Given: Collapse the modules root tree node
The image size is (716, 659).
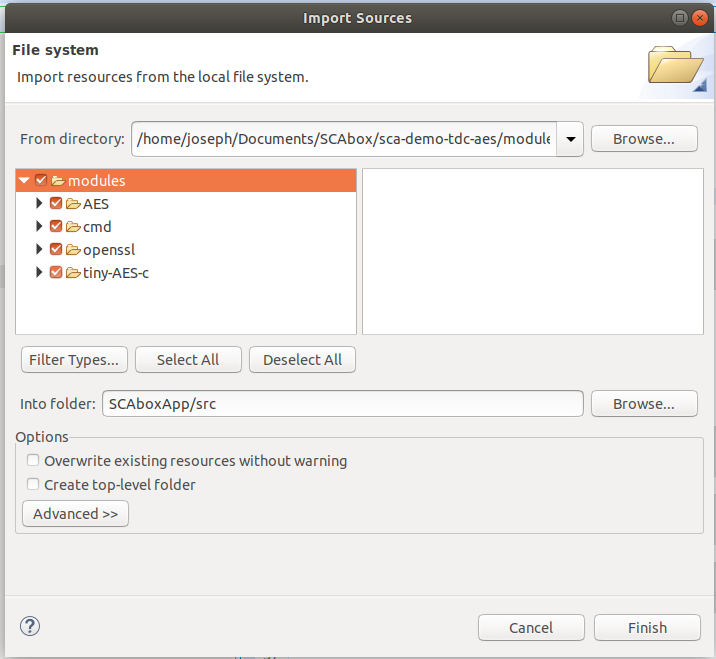Looking at the screenshot, I should click(x=25, y=181).
